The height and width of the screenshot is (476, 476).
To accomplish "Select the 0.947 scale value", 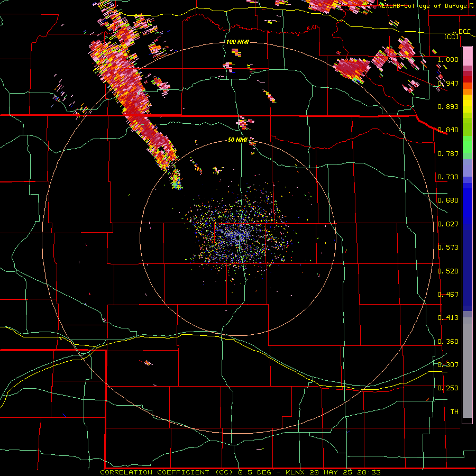I will [448, 83].
